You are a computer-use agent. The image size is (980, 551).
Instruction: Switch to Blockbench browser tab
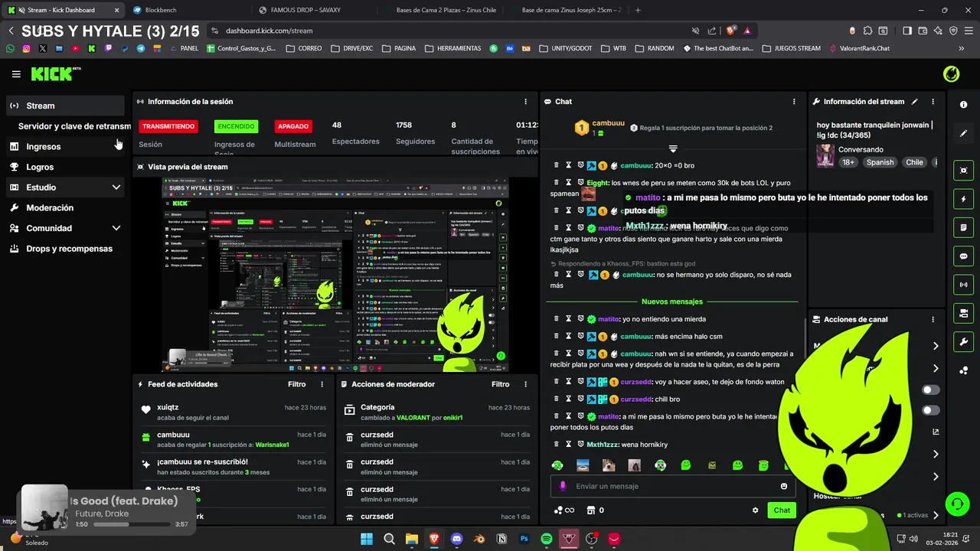[188, 10]
